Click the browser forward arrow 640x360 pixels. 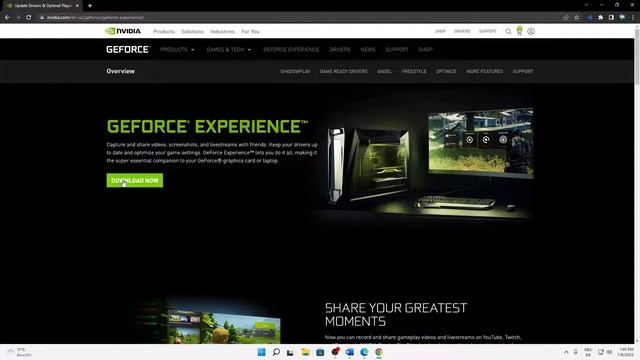point(18,18)
